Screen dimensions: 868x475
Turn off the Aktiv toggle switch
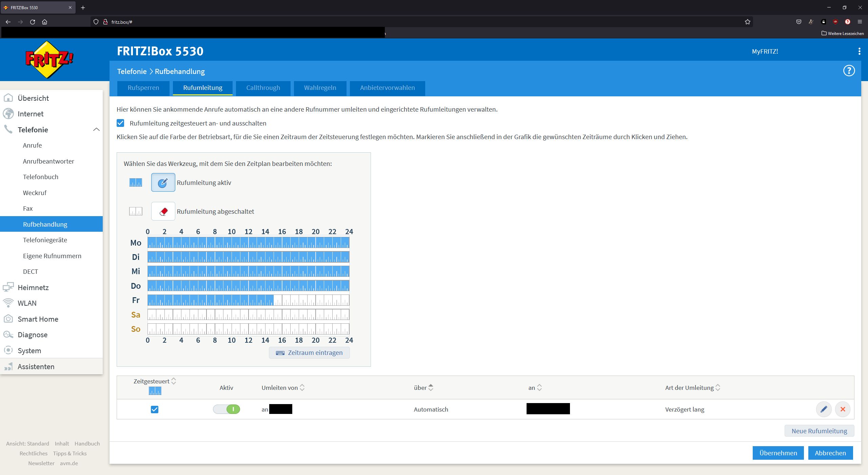[226, 409]
